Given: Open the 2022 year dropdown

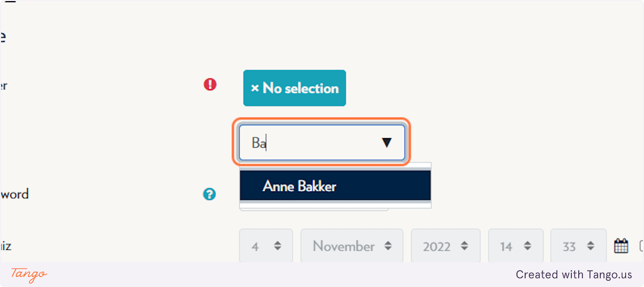Looking at the screenshot, I should point(445,246).
